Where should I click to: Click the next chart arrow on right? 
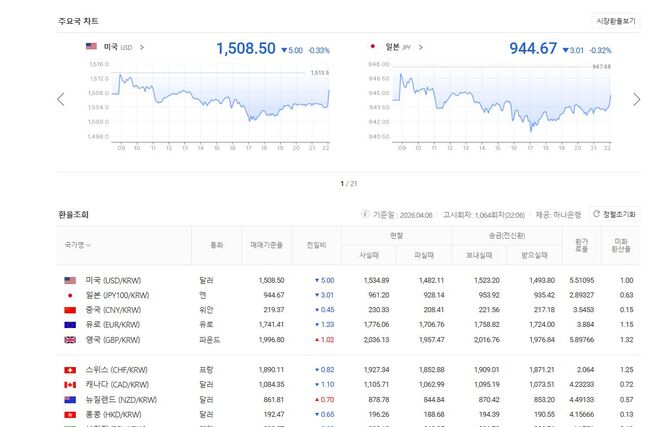(637, 99)
